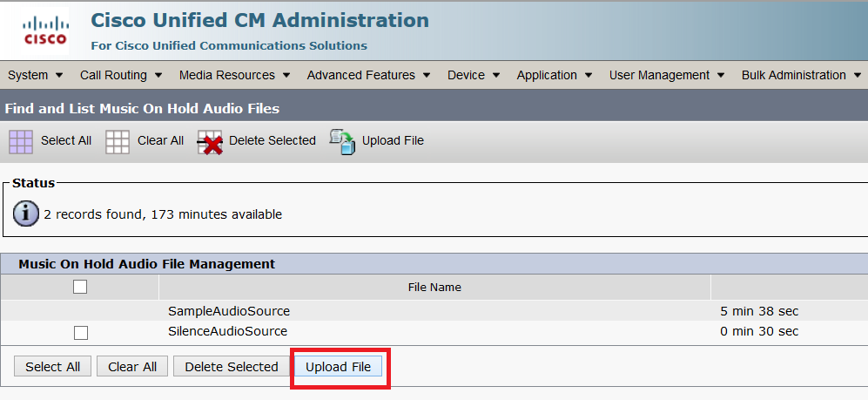Viewport: 868px width, 400px height.
Task: Click the bottom Delete Selected button
Action: click(232, 367)
